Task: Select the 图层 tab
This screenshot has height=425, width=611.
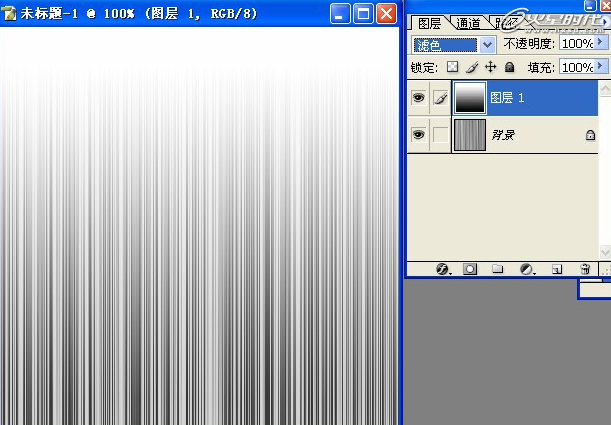Action: click(x=429, y=23)
